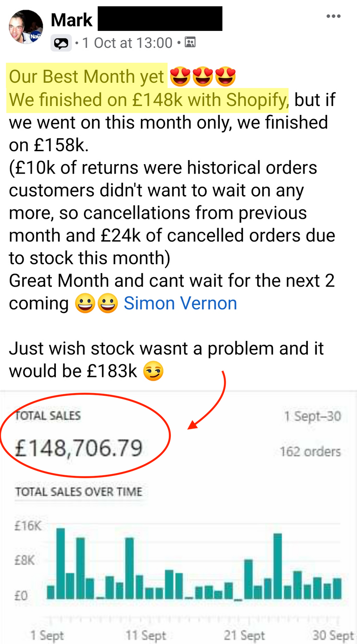Click the £148,706.79 total sales figure
The height and width of the screenshot is (644, 357).
(x=79, y=448)
